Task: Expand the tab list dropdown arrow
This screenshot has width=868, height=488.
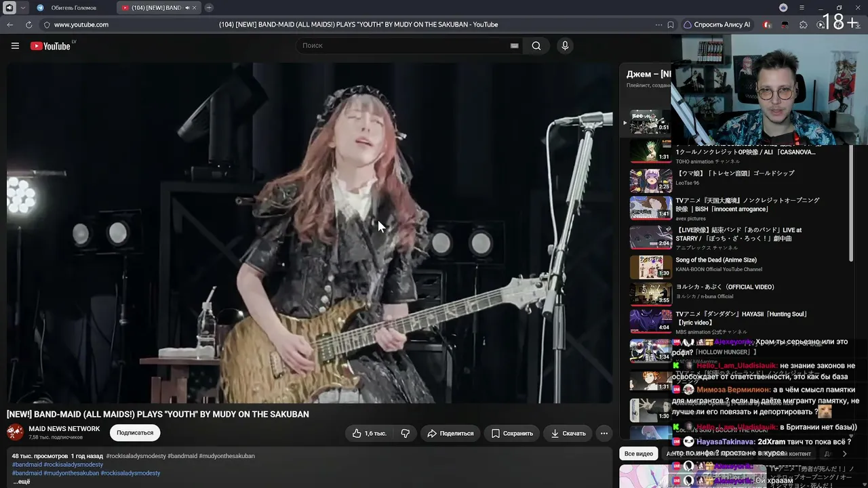Action: pyautogui.click(x=23, y=7)
